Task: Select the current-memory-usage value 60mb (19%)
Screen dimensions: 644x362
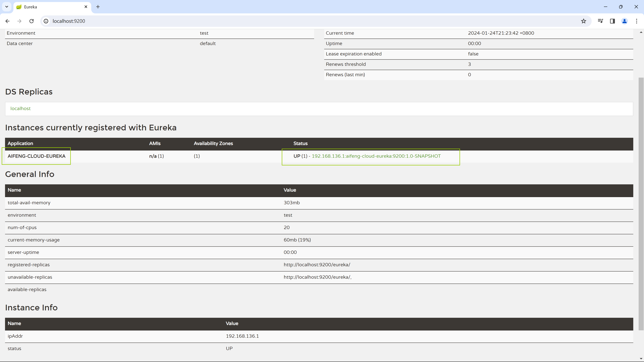Action: [297, 240]
